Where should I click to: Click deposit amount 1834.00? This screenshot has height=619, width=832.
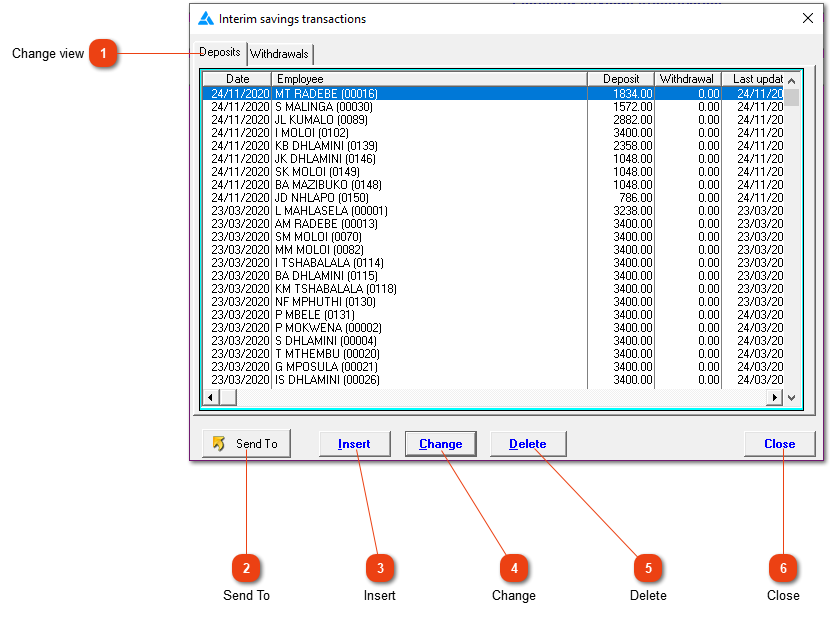point(632,94)
